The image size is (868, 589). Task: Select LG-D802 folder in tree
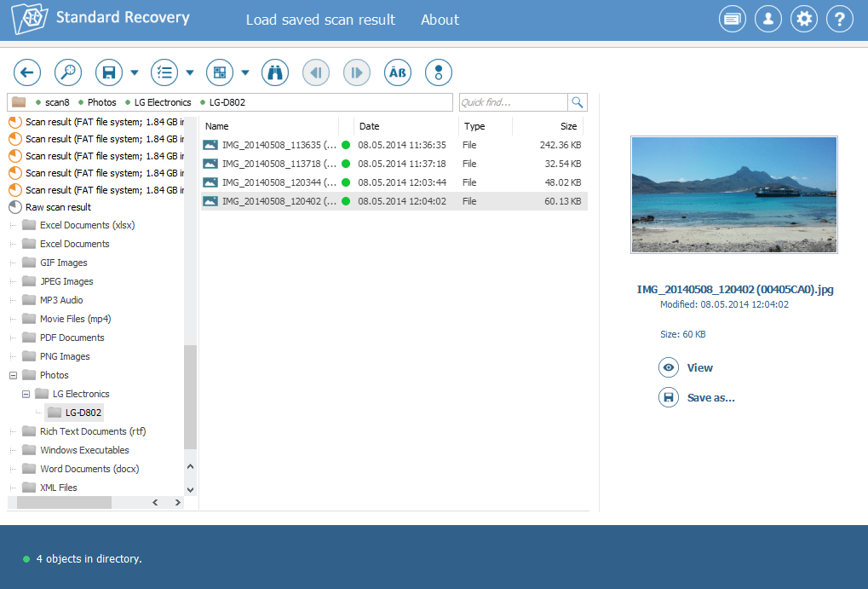pyautogui.click(x=83, y=413)
